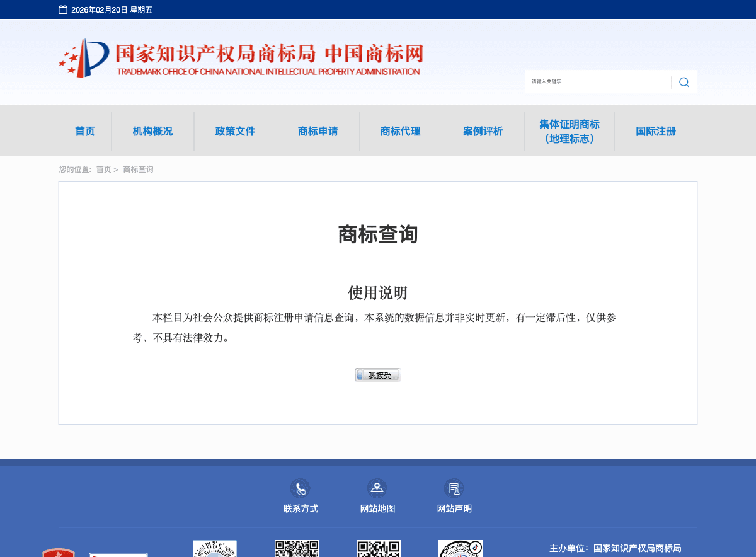
Task: Click the 商标查询 breadcrumb entry
Action: pyautogui.click(x=137, y=169)
